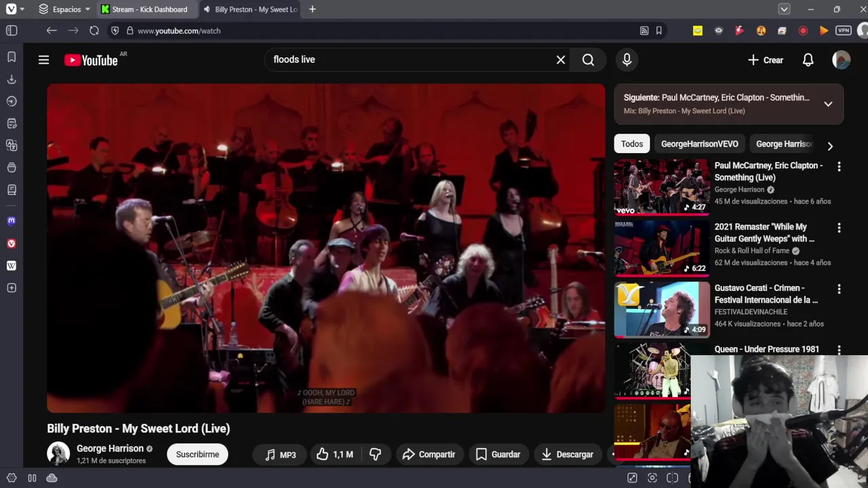Open Paul McCartney Something (Live) thumbnail
Screen dimensions: 868x488
(662, 188)
